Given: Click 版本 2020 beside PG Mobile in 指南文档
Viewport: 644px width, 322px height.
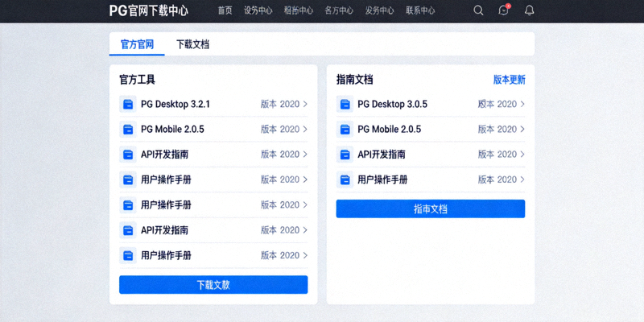Looking at the screenshot, I should (497, 130).
